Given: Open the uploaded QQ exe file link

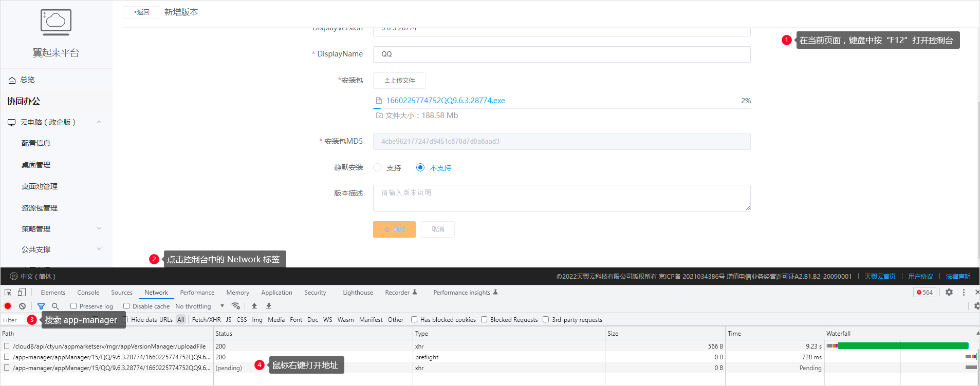Looking at the screenshot, I should click(445, 101).
